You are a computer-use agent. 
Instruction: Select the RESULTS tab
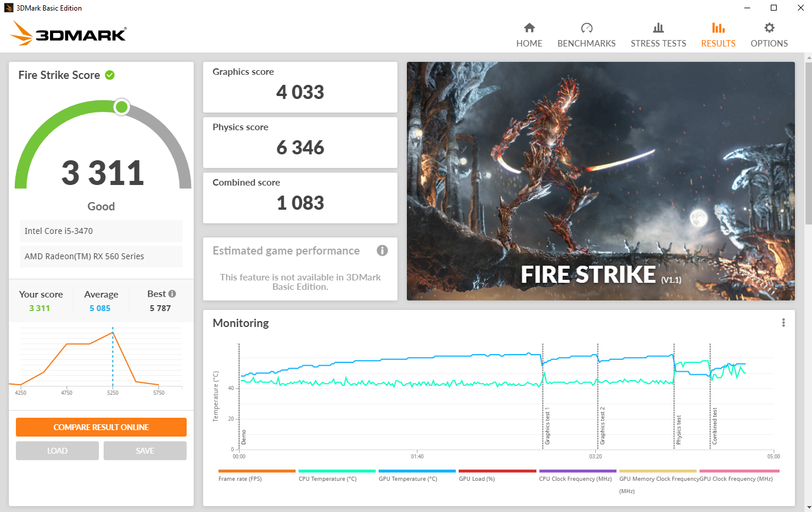pos(718,44)
